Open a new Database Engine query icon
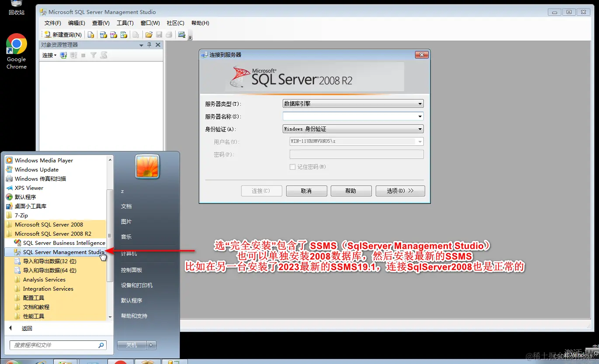This screenshot has width=599, height=364. coord(91,34)
